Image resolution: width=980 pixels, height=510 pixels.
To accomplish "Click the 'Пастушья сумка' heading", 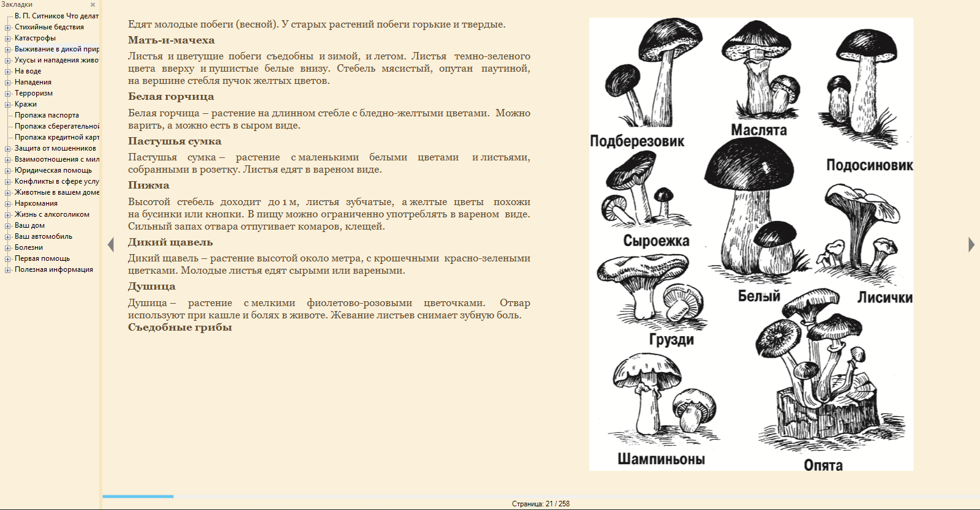I will [x=175, y=141].
